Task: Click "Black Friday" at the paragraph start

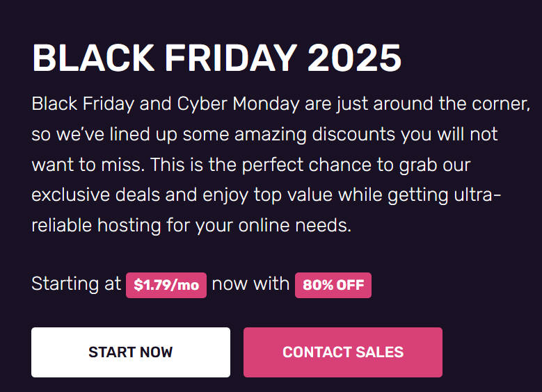Action: click(x=77, y=105)
